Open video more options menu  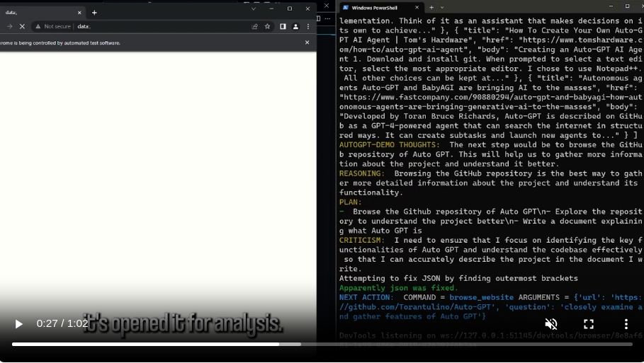click(x=626, y=324)
